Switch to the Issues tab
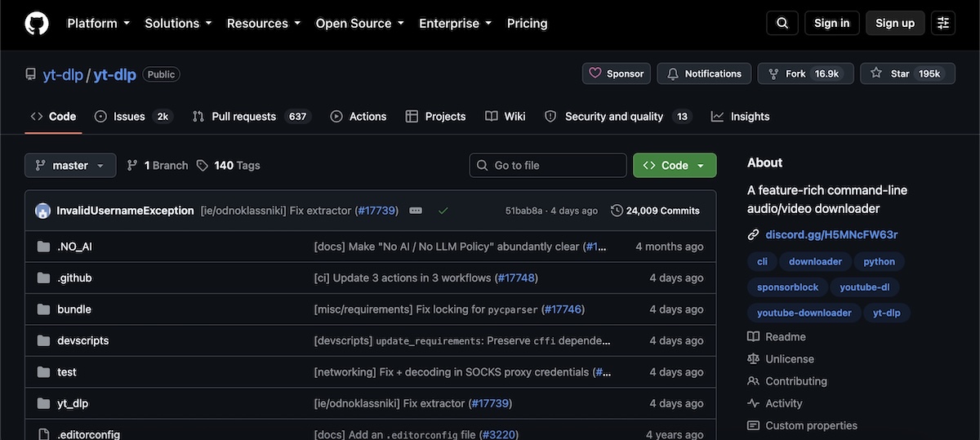The height and width of the screenshot is (440, 980). point(132,117)
